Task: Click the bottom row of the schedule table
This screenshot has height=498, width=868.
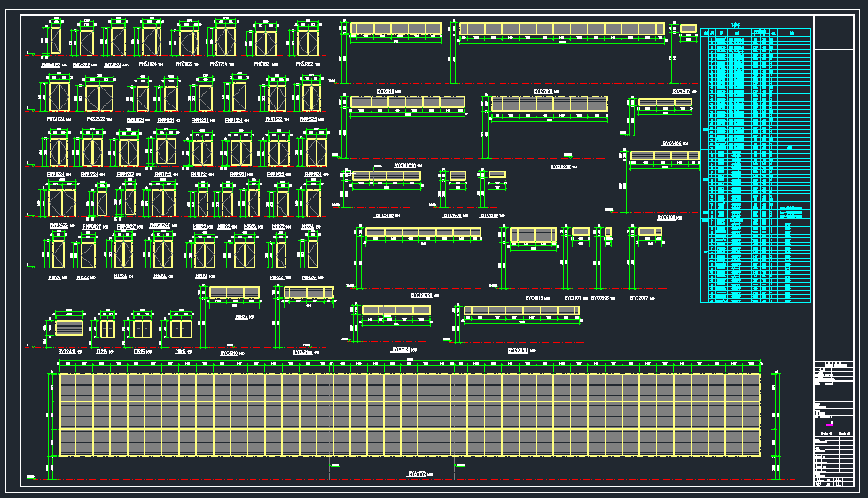Action: (x=755, y=299)
